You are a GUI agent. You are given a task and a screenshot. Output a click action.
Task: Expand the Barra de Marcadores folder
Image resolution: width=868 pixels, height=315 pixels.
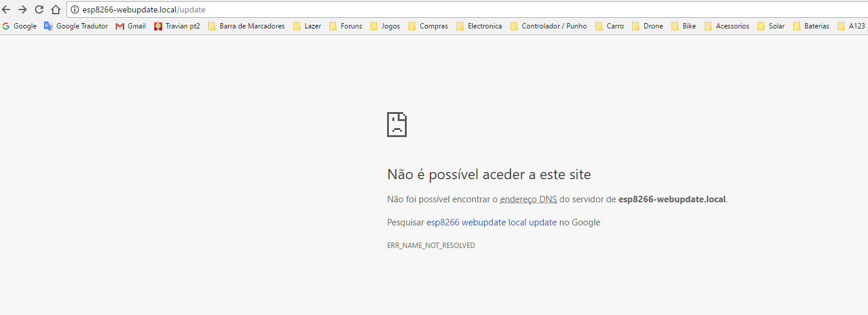click(x=246, y=26)
